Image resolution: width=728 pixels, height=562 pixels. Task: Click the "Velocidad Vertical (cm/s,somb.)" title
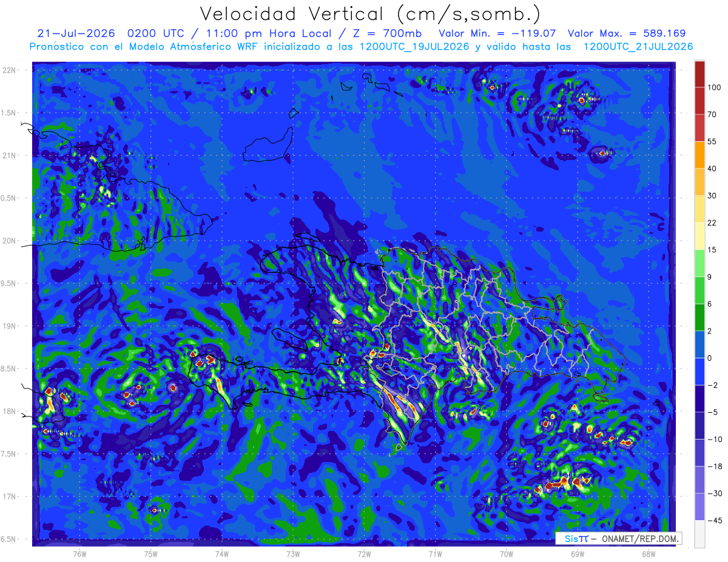tap(370, 14)
